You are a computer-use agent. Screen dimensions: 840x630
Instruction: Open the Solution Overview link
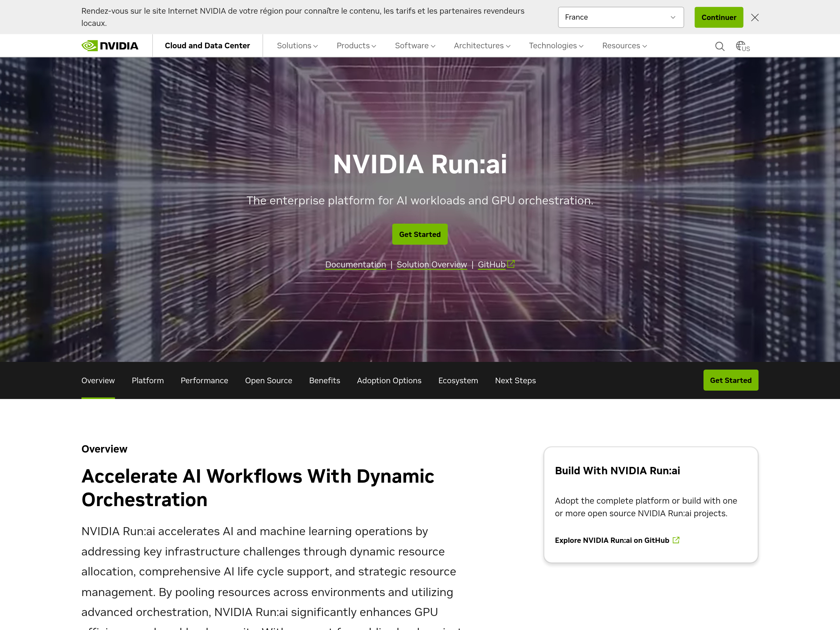point(432,264)
